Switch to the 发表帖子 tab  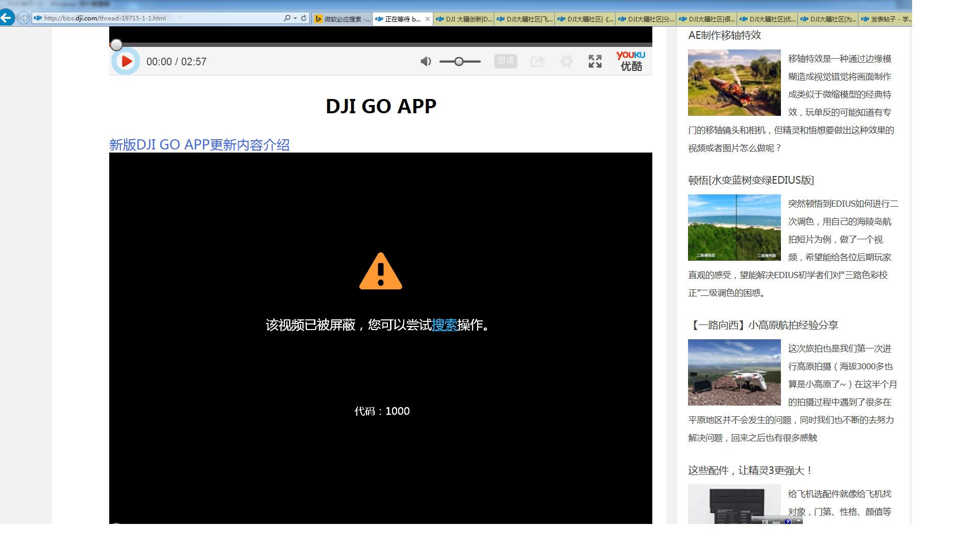(x=886, y=19)
